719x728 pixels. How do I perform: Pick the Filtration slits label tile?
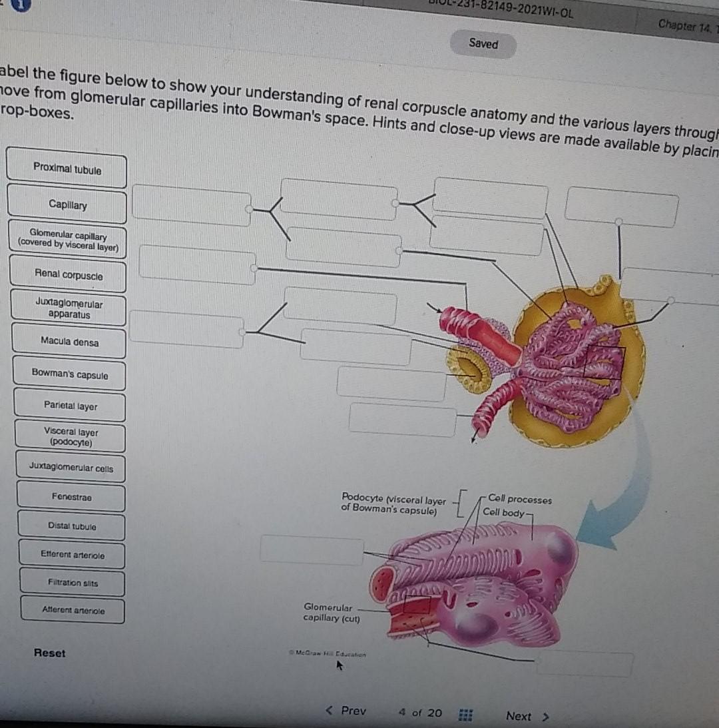tap(73, 583)
